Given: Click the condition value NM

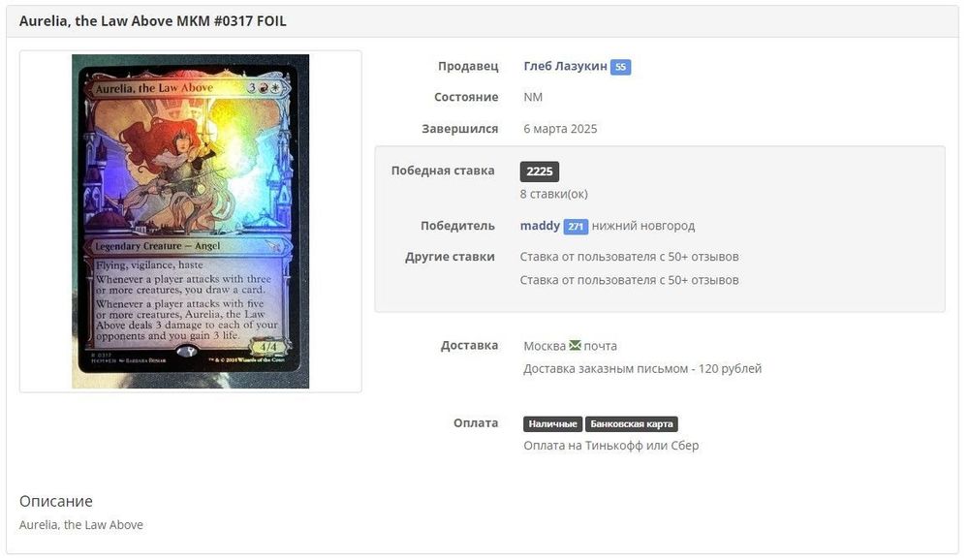Looking at the screenshot, I should click(x=533, y=97).
